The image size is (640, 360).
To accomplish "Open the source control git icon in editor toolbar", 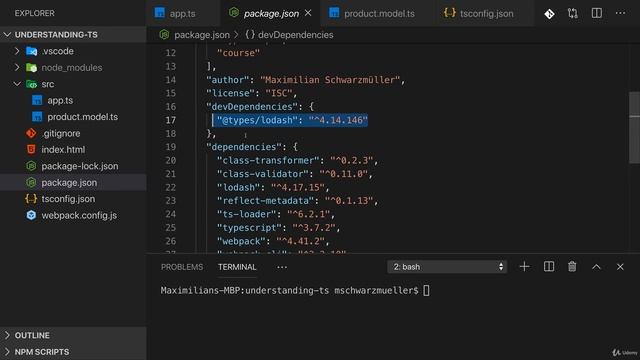I will [549, 14].
